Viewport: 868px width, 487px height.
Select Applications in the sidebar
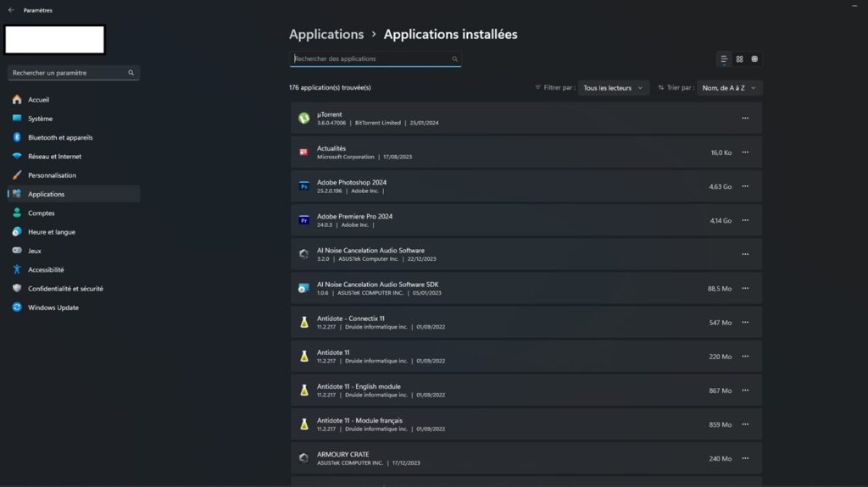[74, 194]
